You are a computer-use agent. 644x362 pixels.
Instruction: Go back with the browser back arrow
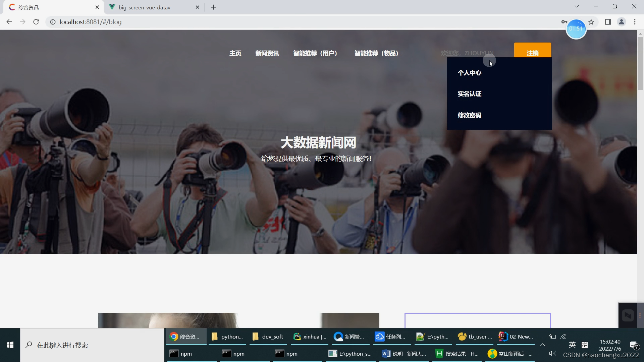coord(9,22)
